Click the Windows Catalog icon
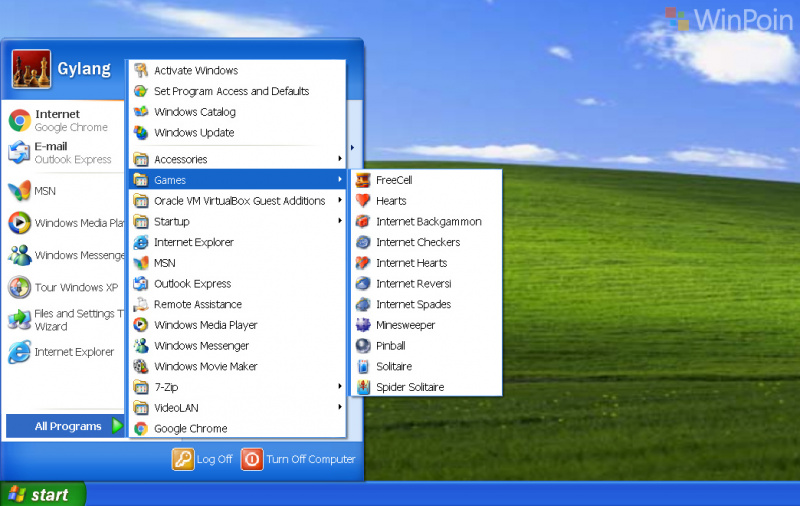Image resolution: width=800 pixels, height=506 pixels. 141,112
